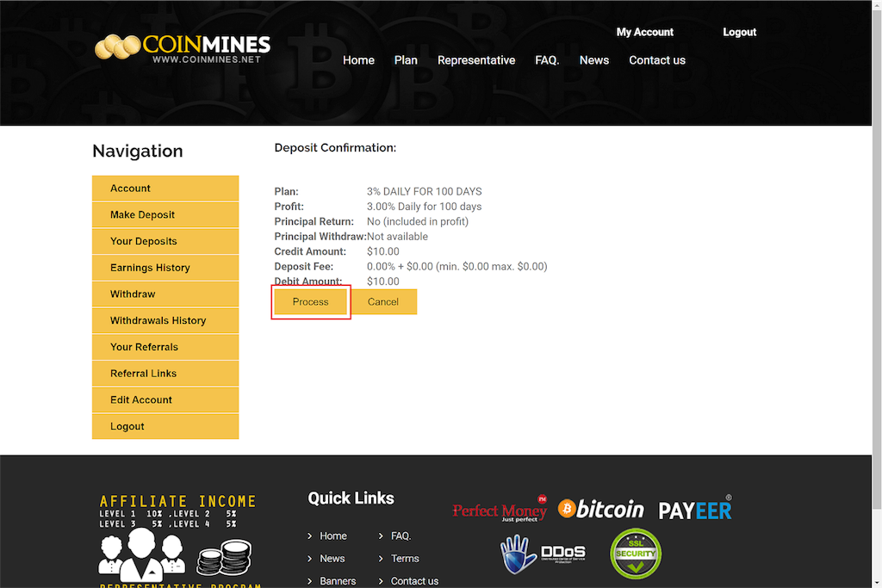
Task: Click the Payeer payment logo
Action: point(695,510)
